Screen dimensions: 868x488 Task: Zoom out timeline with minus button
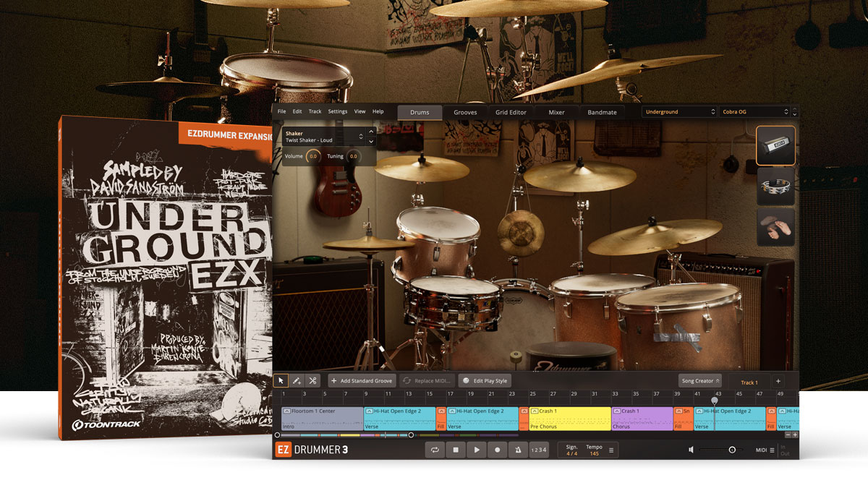(788, 435)
